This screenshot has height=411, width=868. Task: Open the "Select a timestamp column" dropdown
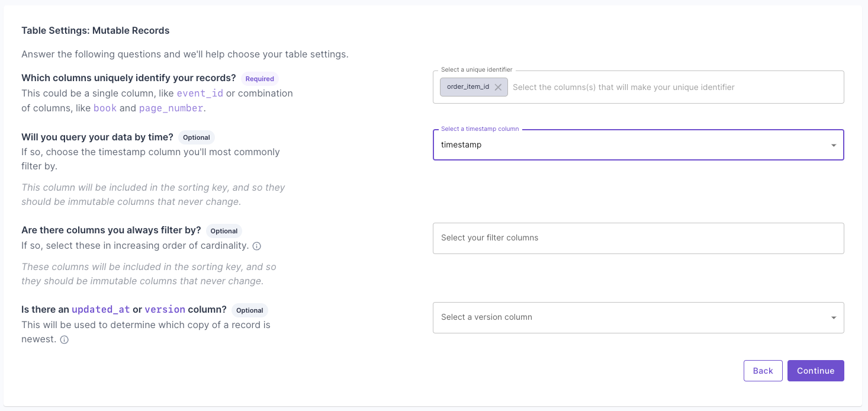pyautogui.click(x=638, y=145)
